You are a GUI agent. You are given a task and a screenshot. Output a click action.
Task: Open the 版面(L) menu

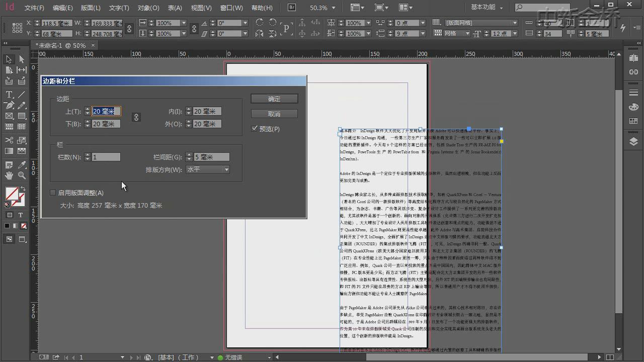click(x=91, y=8)
